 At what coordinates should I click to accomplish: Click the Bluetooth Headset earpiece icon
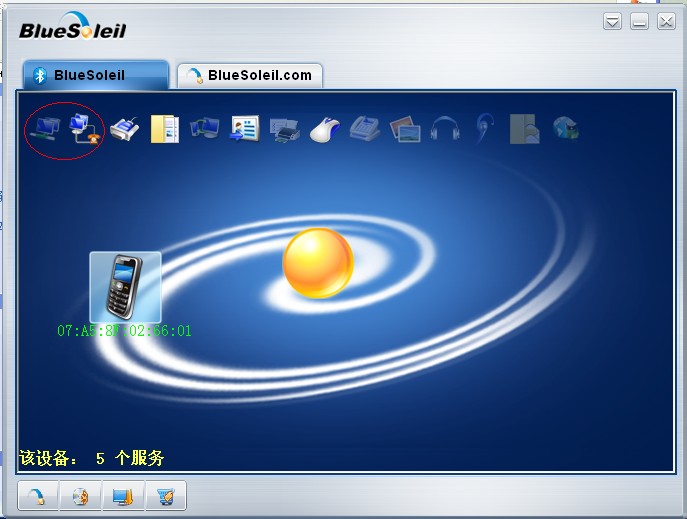click(485, 128)
